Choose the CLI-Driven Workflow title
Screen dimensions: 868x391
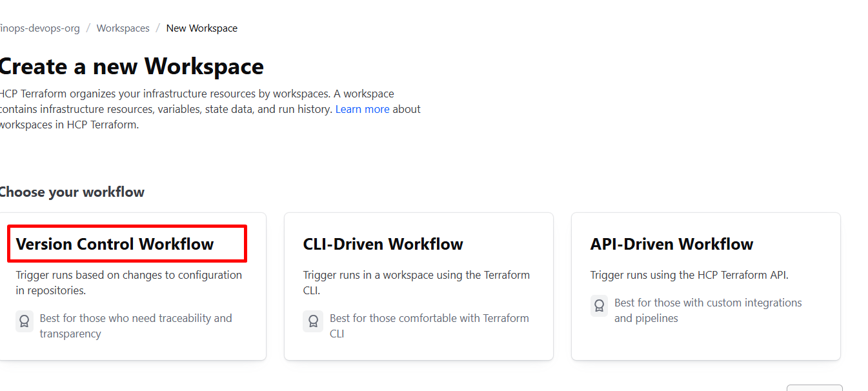(x=383, y=244)
